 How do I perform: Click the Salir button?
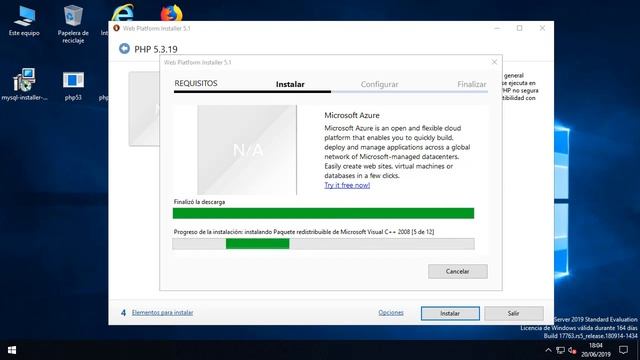[513, 313]
